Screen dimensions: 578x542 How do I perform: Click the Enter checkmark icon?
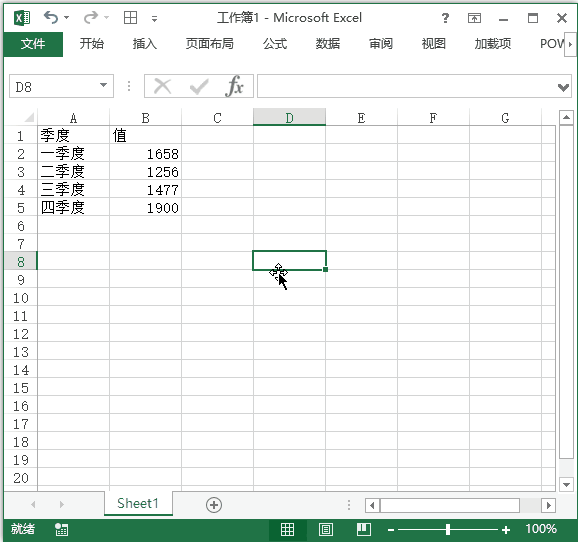coord(199,86)
